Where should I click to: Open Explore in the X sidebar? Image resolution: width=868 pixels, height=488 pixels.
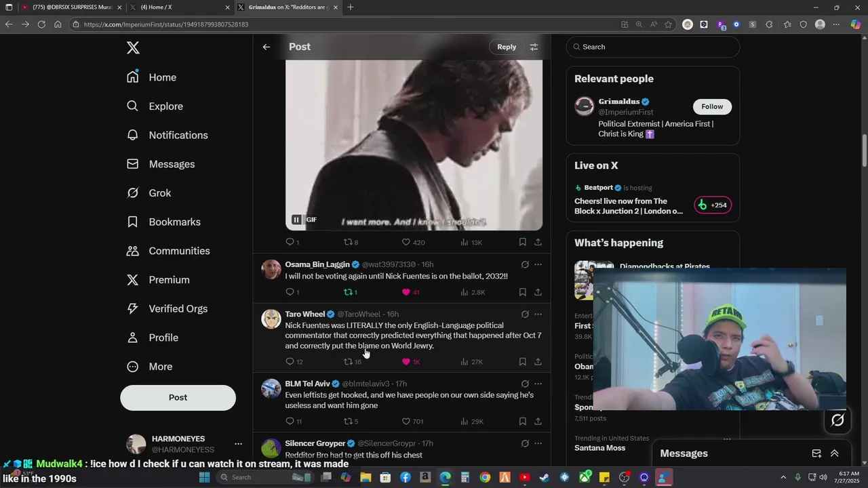click(155, 106)
